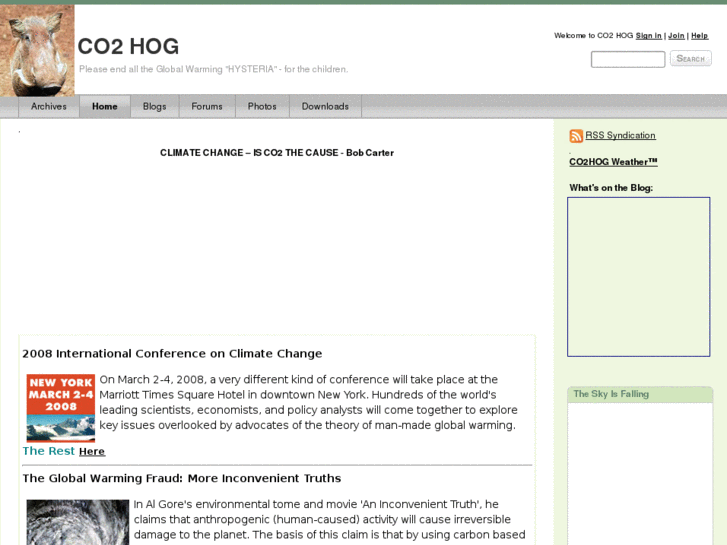Click the 'What's on the Blog:' label
The height and width of the screenshot is (545, 727).
(x=611, y=188)
